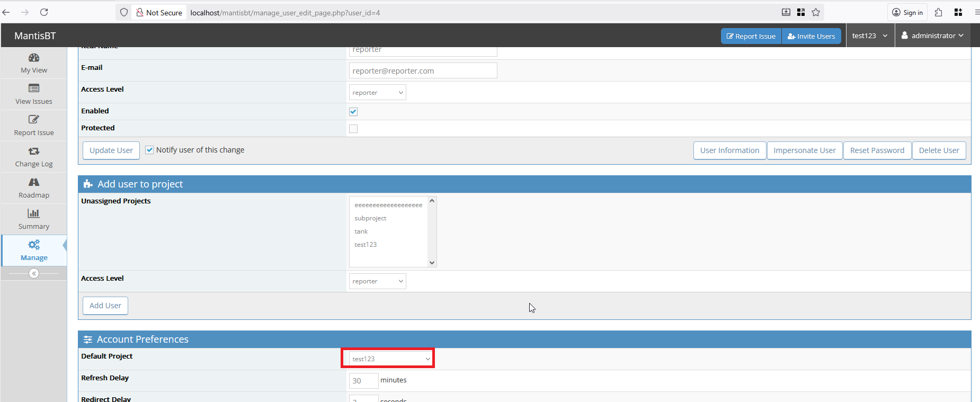Open Change Log sidebar icon
The width and height of the screenshot is (980, 402).
point(34,151)
